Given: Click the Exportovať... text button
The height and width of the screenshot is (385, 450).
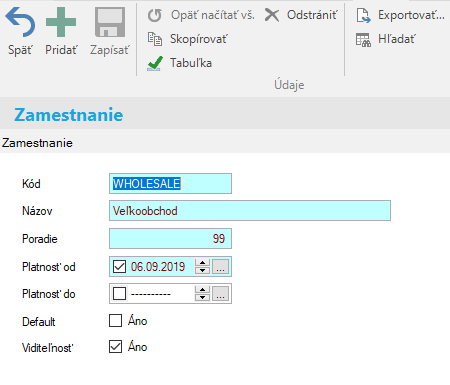Looking at the screenshot, I should tap(411, 15).
